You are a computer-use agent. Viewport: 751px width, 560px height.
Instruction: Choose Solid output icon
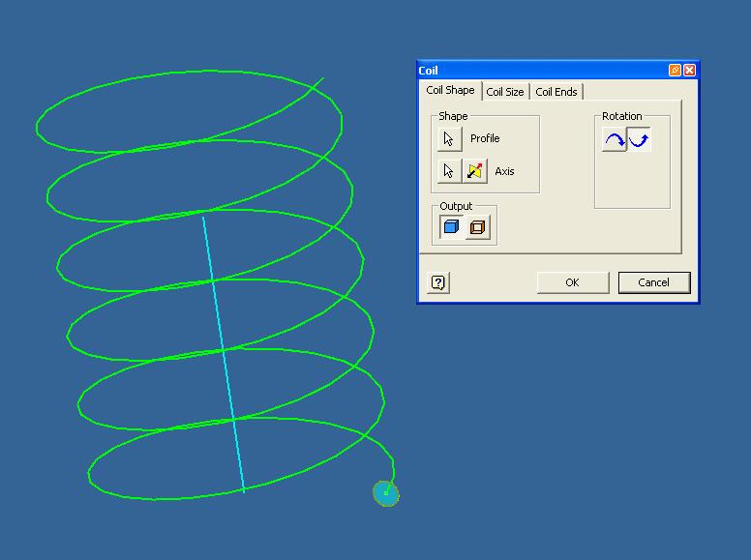click(x=451, y=227)
